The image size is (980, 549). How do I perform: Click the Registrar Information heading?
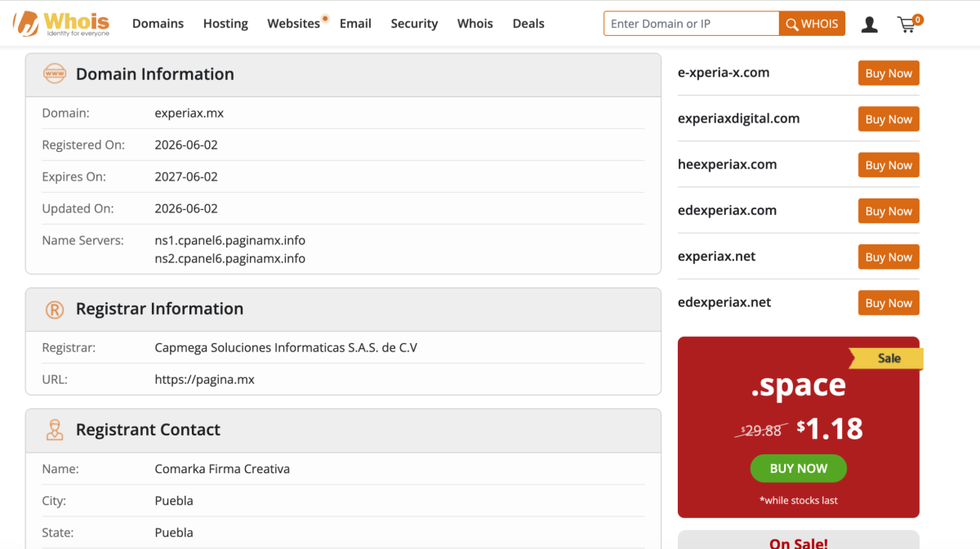[159, 309]
